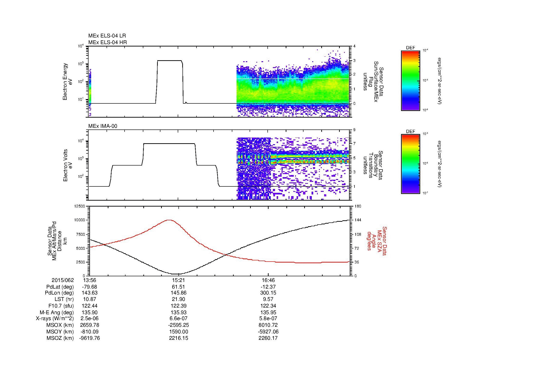Click the 'LST (hr)' row label
This screenshot has height=392, width=555.
64,299
